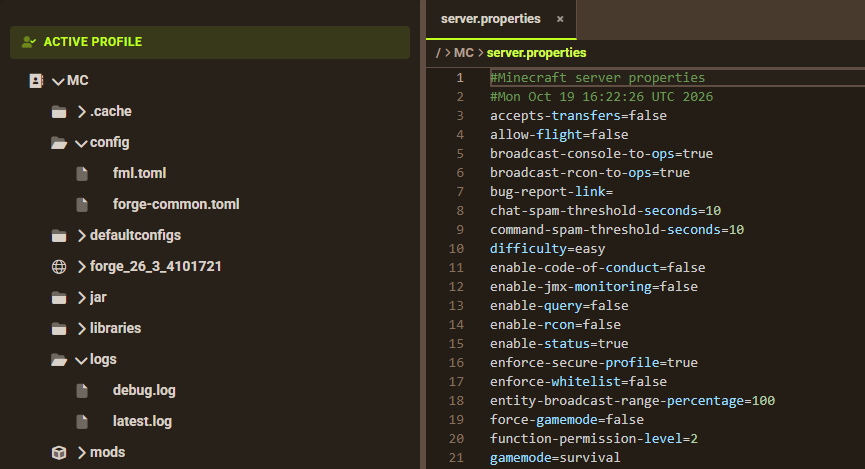Select the forge_26_3_4101721 label
This screenshot has width=865, height=469.
[156, 267]
